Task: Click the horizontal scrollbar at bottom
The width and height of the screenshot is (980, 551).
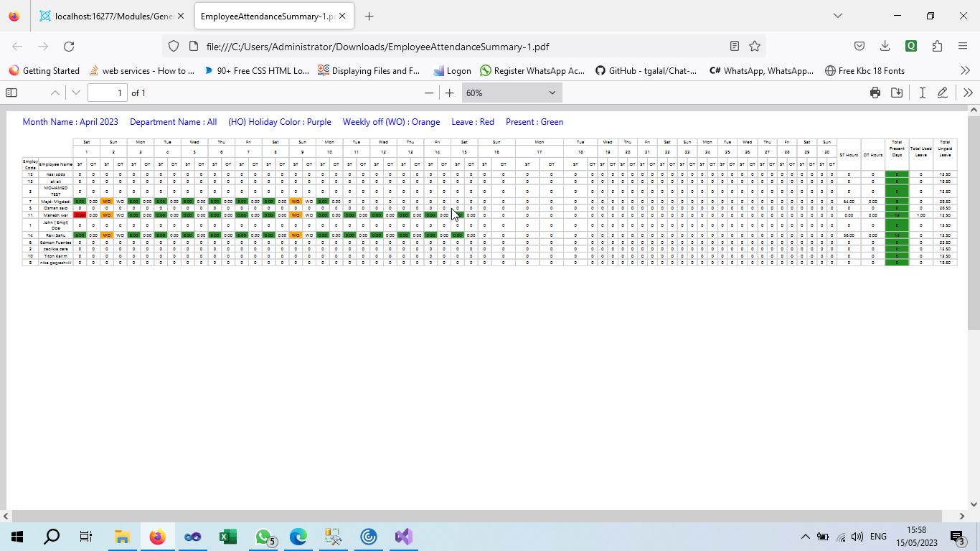Action: tap(476, 516)
